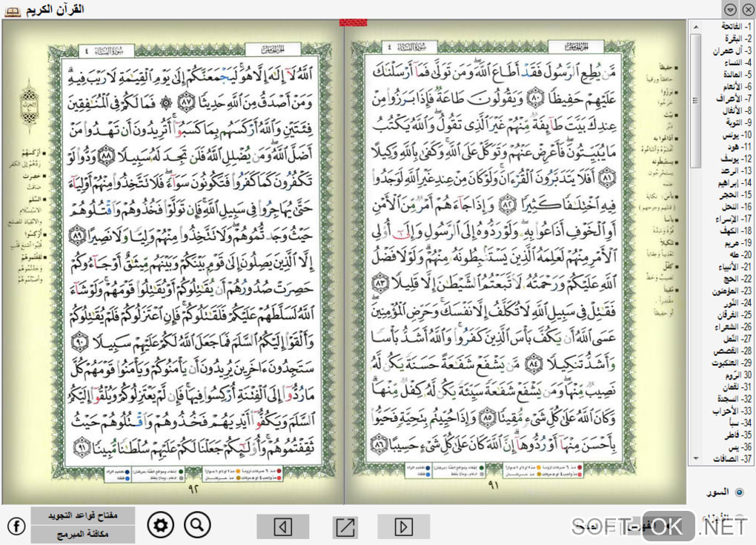
Task: Select surah 25- الفرقان in the list
Action: coord(735,315)
